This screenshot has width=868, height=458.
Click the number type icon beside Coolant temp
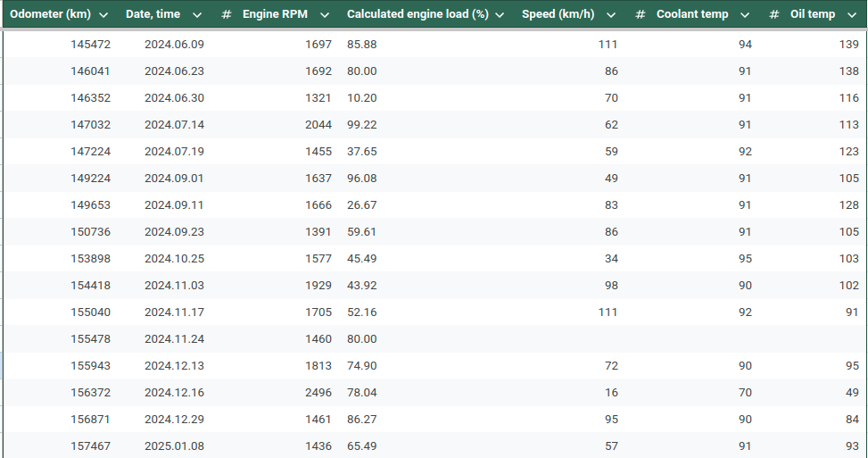640,14
